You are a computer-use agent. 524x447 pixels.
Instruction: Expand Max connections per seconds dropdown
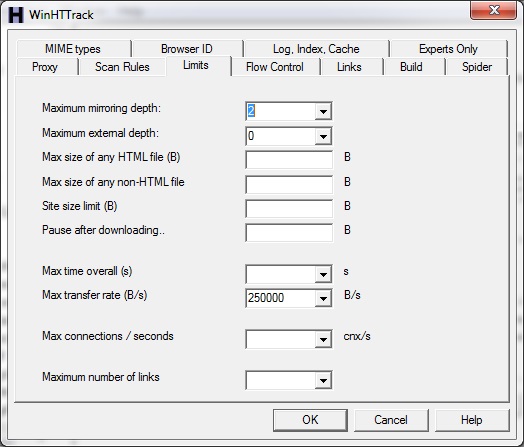pos(323,339)
